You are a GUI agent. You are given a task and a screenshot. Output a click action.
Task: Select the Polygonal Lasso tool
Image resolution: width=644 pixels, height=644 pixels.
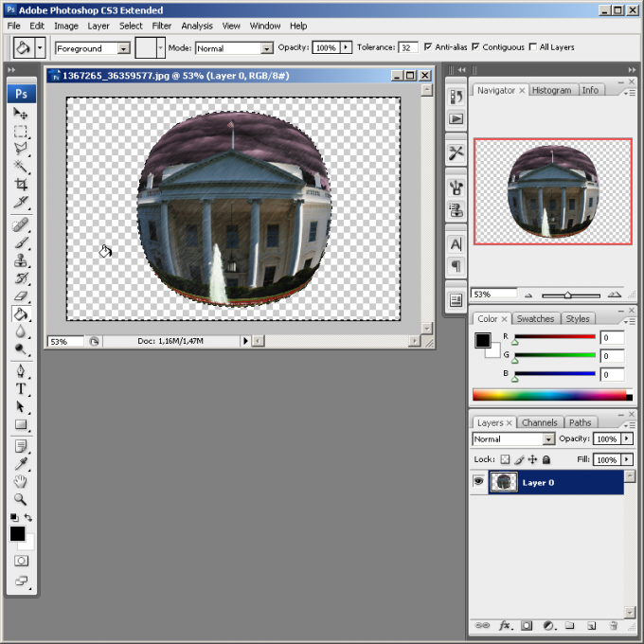pyautogui.click(x=20, y=149)
